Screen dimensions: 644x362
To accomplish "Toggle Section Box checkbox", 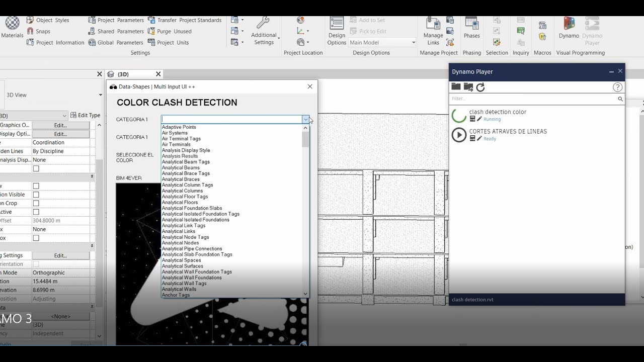I will (36, 238).
